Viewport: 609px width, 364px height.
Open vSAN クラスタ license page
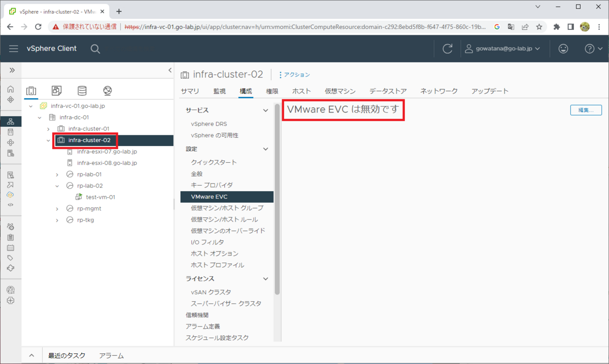point(211,292)
